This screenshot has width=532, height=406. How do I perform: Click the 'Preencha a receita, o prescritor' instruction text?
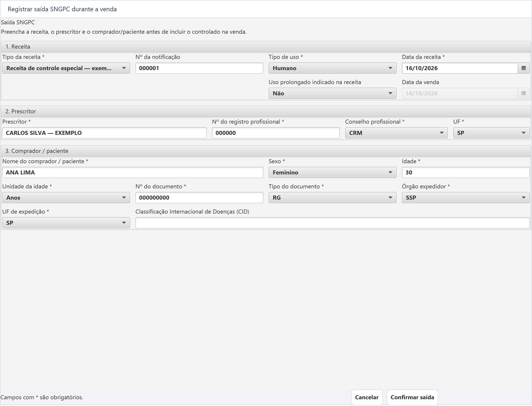[x=124, y=32]
